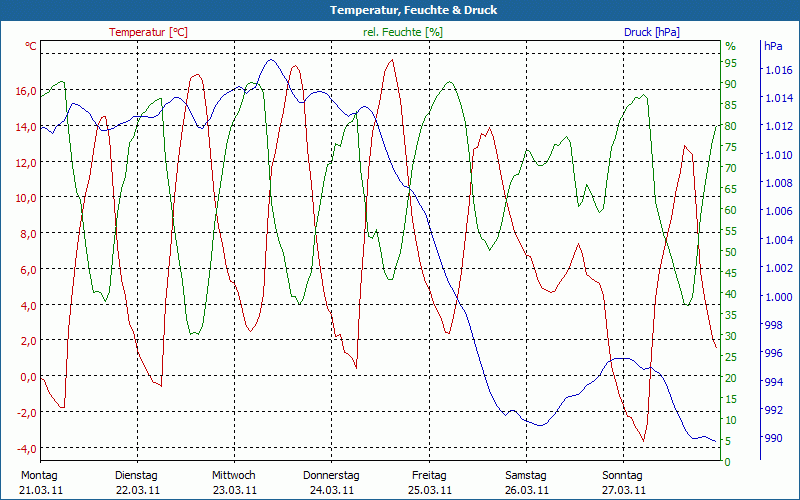The height and width of the screenshot is (500, 800).
Task: Click the '1.014' pressure axis value
Action: pyautogui.click(x=779, y=98)
